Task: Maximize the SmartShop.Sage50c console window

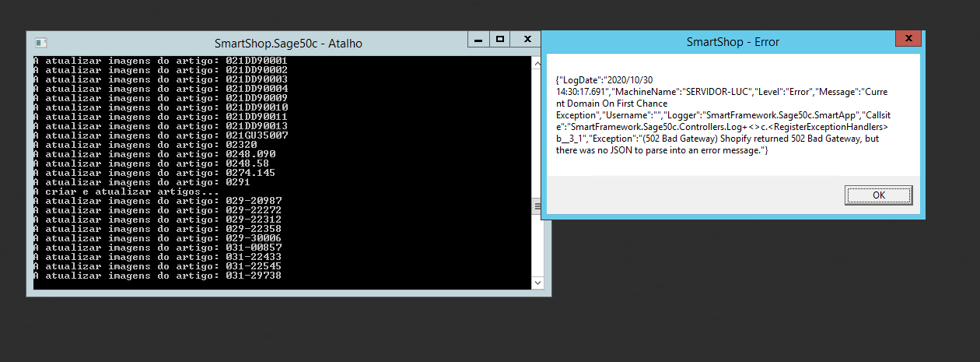Action: pyautogui.click(x=500, y=39)
